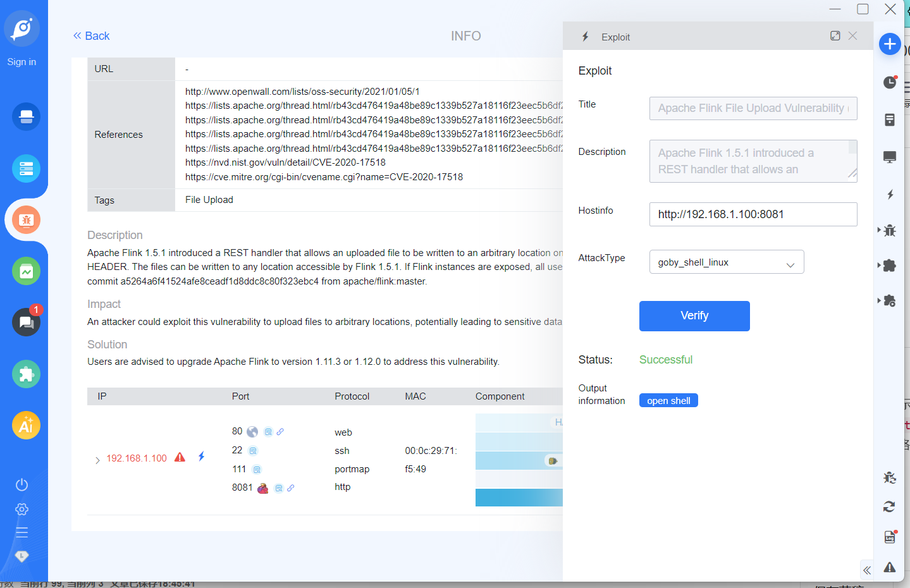Click the Component column header

(500, 396)
